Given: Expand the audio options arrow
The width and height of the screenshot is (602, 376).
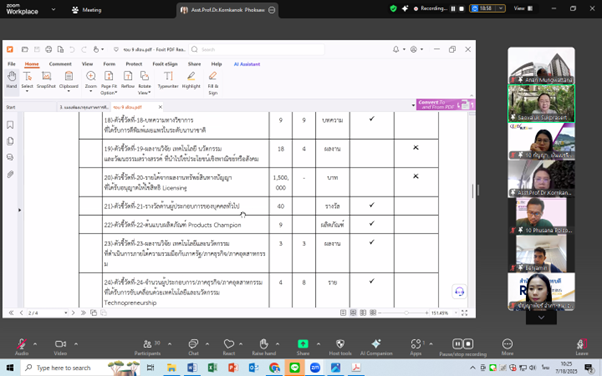Looking at the screenshot, I should [35, 344].
